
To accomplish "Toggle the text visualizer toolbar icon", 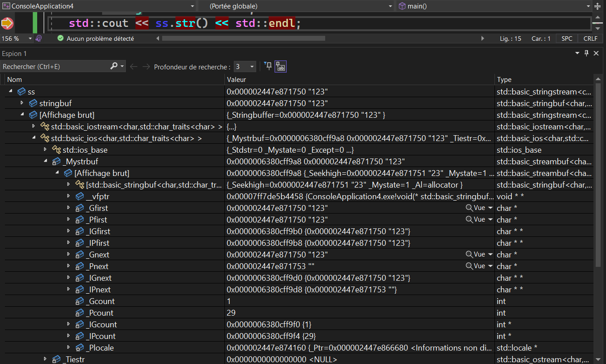I will pyautogui.click(x=281, y=67).
